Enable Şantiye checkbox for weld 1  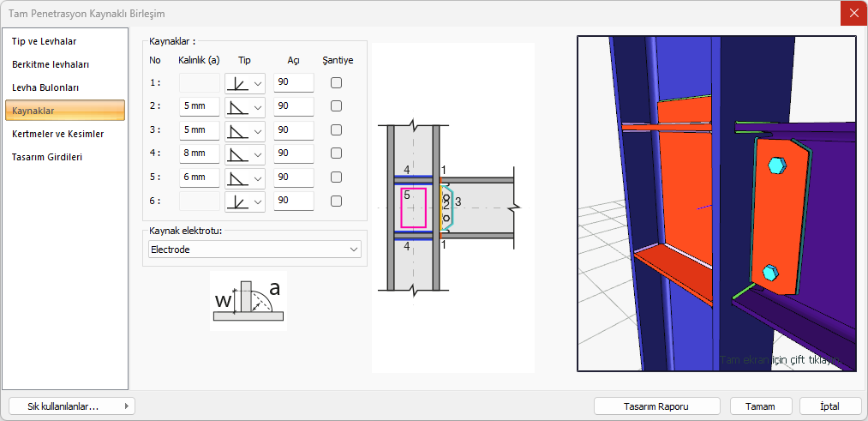(x=337, y=83)
